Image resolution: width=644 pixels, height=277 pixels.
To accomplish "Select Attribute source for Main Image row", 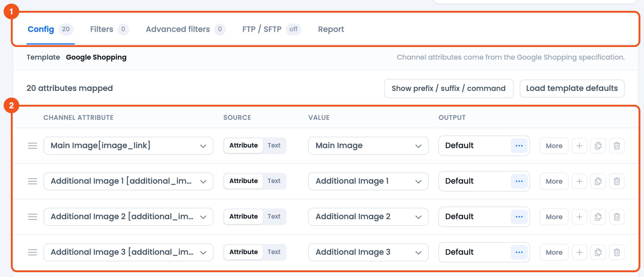I will (x=244, y=145).
